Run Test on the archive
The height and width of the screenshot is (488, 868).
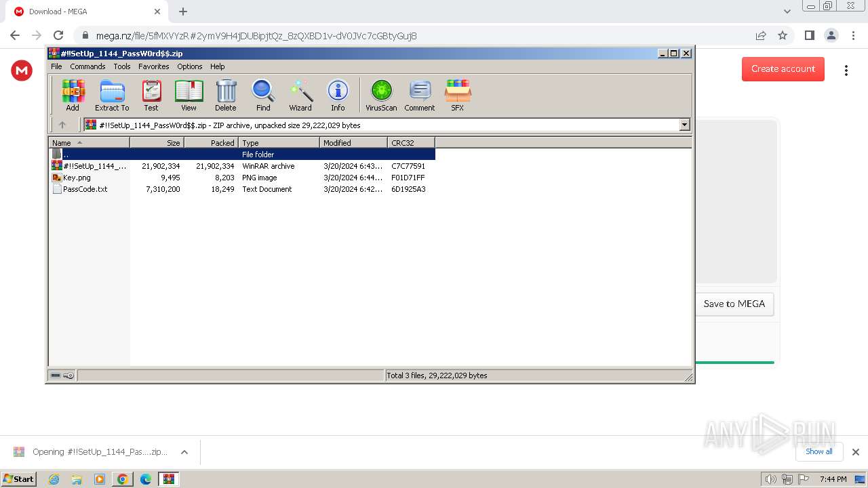(x=151, y=95)
